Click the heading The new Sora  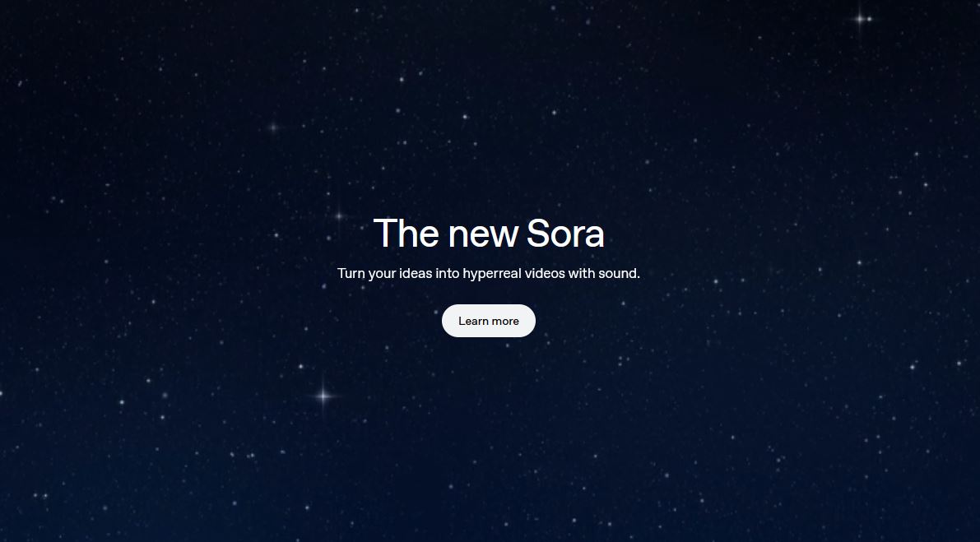point(489,234)
